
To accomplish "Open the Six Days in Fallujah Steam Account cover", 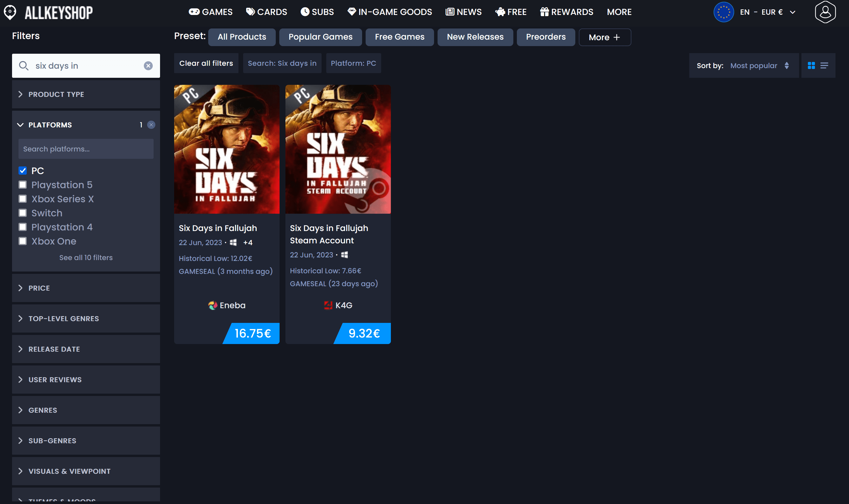I will 338,149.
